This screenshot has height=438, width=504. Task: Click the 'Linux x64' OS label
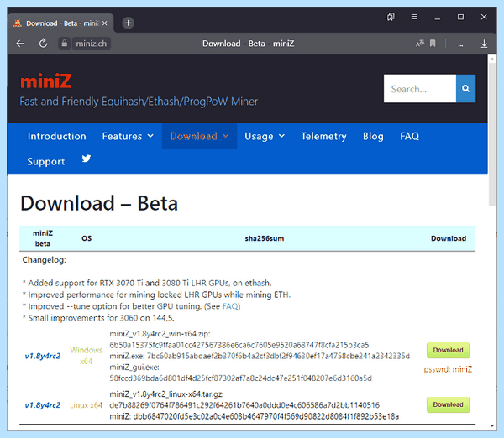coord(87,405)
